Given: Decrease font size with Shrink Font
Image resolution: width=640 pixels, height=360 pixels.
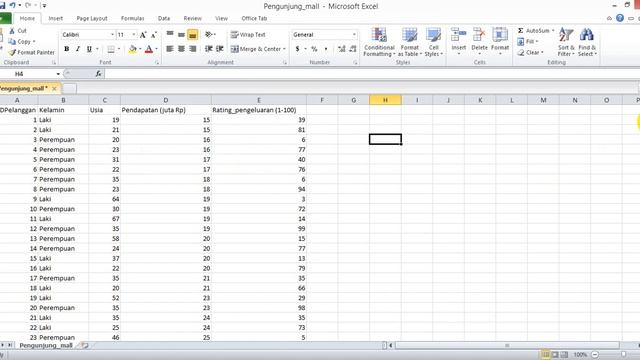Looking at the screenshot, I should (153, 35).
